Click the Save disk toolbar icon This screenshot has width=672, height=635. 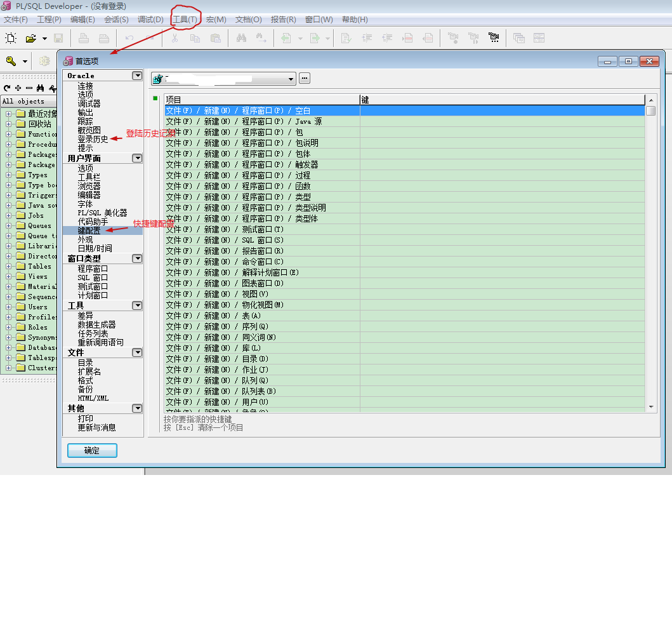pos(58,38)
